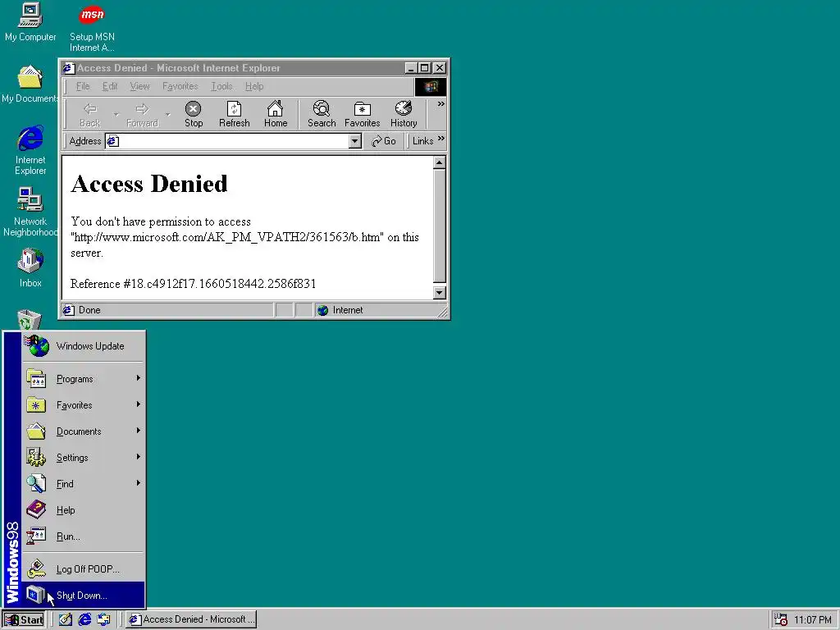
Task: Open the Back history dropdown arrow
Action: tap(116, 115)
